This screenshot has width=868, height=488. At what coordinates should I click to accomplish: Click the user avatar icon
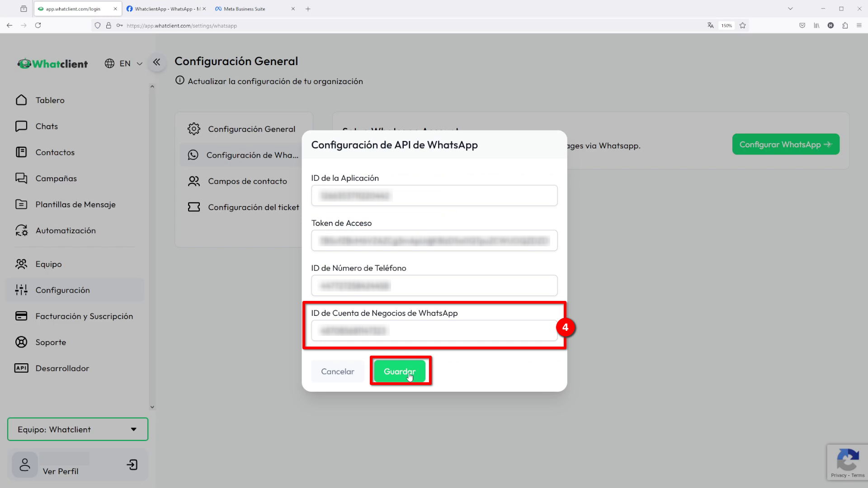pos(25,465)
